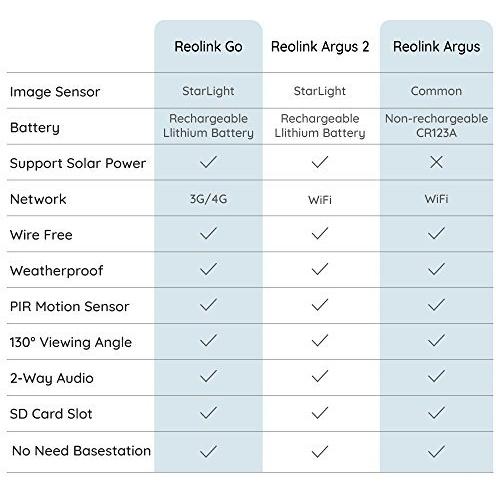Select the Reolink Go column header

(208, 46)
